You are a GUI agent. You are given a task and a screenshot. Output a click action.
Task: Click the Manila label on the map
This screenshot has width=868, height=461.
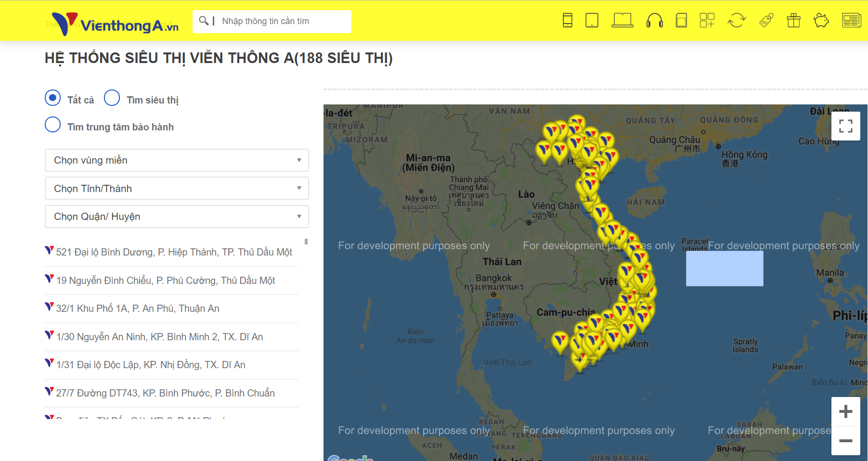(830, 273)
